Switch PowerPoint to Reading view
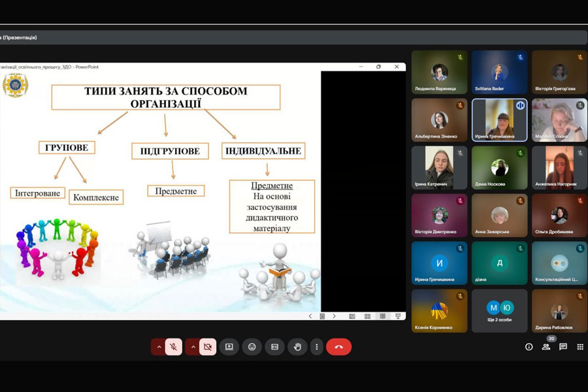Viewport: 588px width, 392px height. click(382, 316)
